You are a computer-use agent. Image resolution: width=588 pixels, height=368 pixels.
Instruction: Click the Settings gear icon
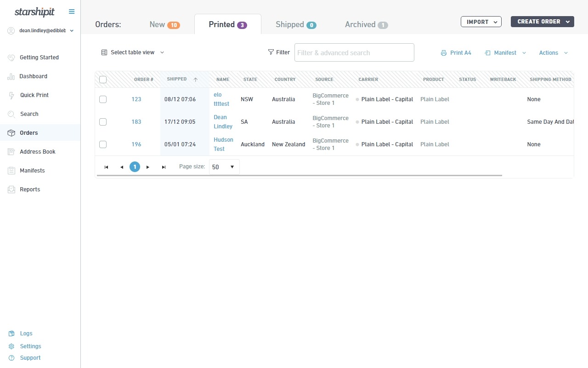[x=11, y=346]
